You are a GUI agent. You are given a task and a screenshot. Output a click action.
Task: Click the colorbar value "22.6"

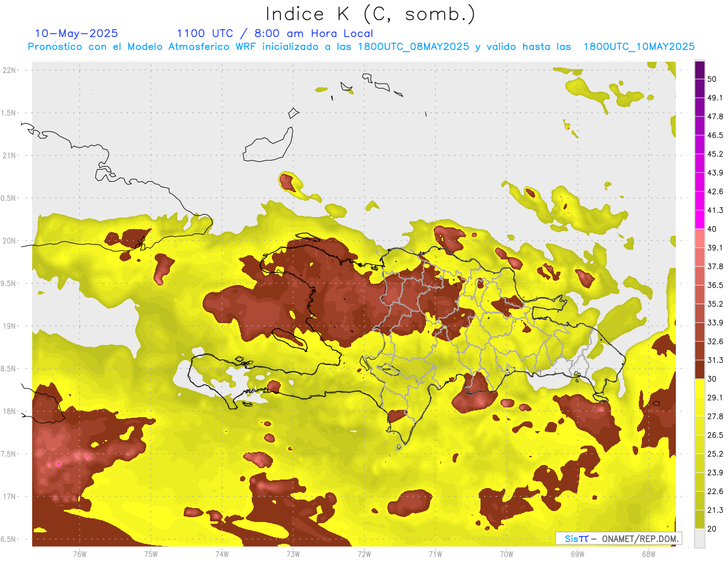[715, 491]
